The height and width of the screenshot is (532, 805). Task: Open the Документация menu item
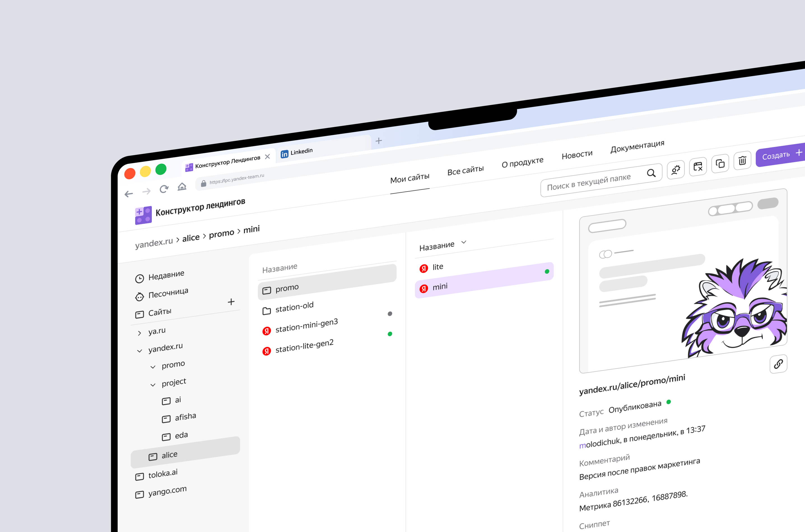[x=637, y=146]
